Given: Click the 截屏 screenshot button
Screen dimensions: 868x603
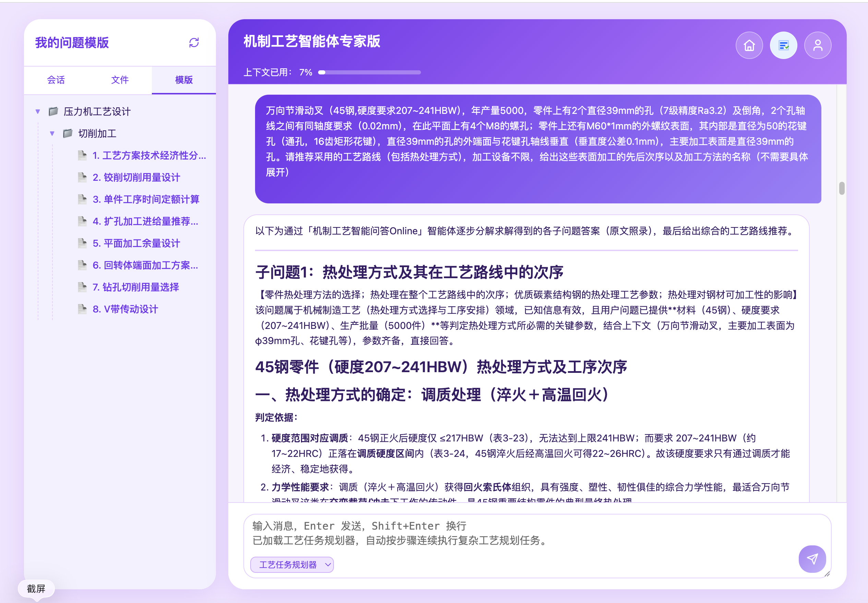Looking at the screenshot, I should pyautogui.click(x=36, y=588).
